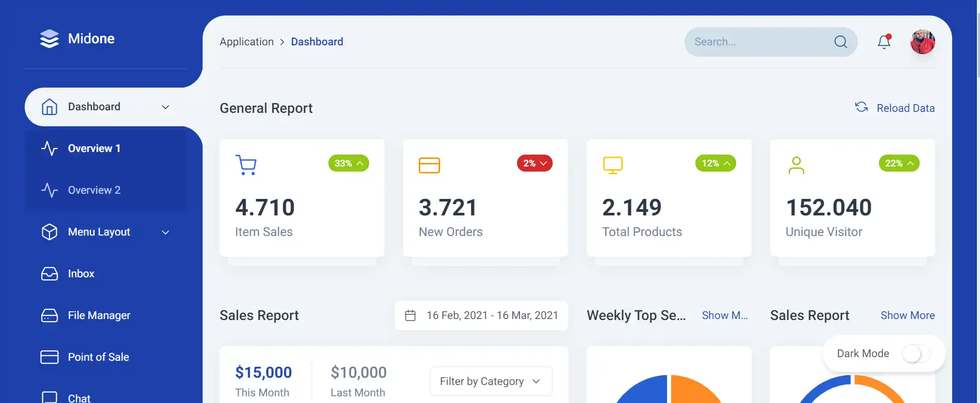This screenshot has height=403, width=980.
Task: Open the Filter by Category dropdown
Action: (x=491, y=381)
